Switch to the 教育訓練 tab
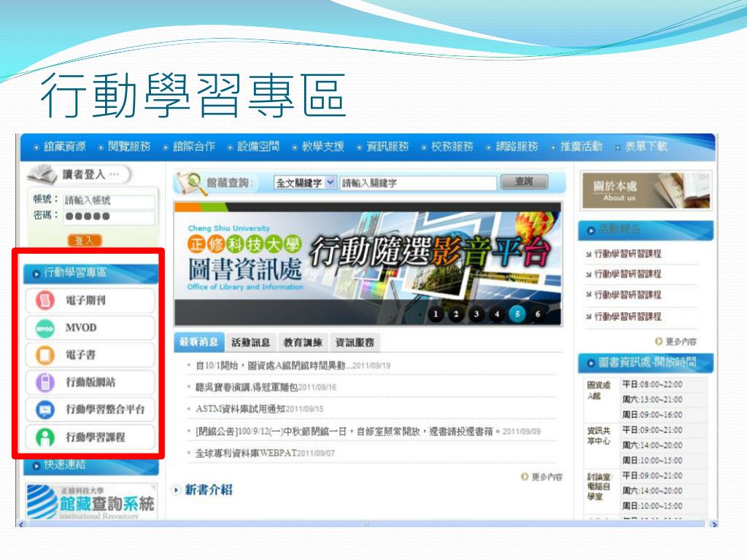The image size is (747, 560). tap(303, 343)
